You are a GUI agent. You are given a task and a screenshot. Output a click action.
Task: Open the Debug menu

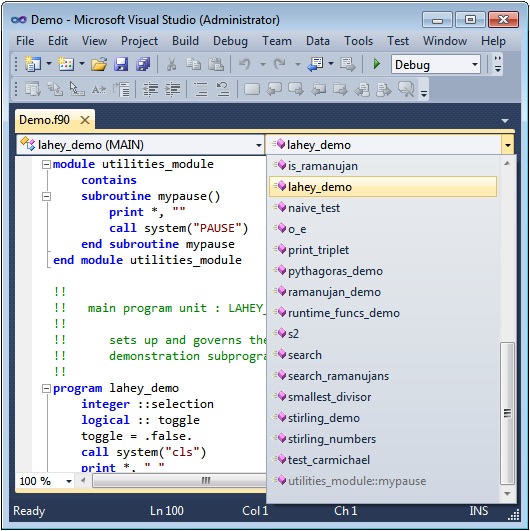(x=230, y=41)
